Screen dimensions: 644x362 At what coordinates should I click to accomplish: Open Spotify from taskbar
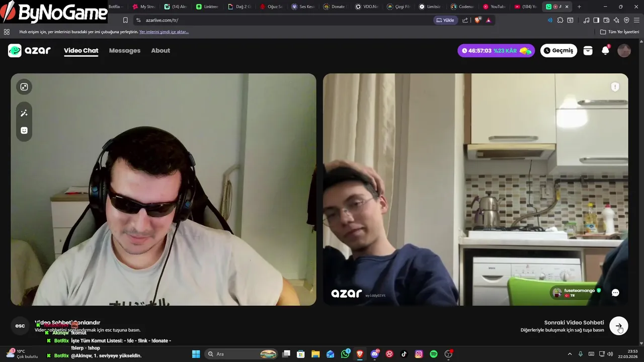tap(434, 354)
